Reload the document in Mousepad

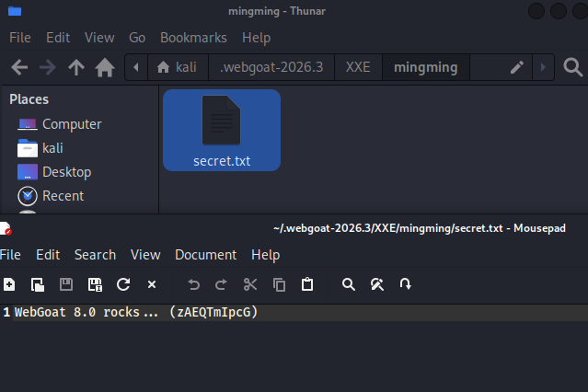coord(123,284)
